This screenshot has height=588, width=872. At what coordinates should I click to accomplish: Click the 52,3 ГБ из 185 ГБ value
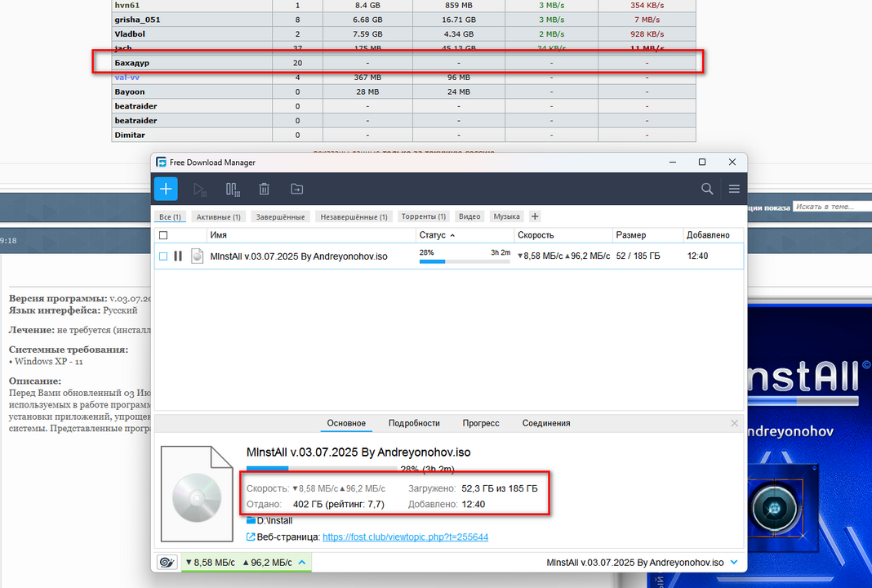coord(500,488)
